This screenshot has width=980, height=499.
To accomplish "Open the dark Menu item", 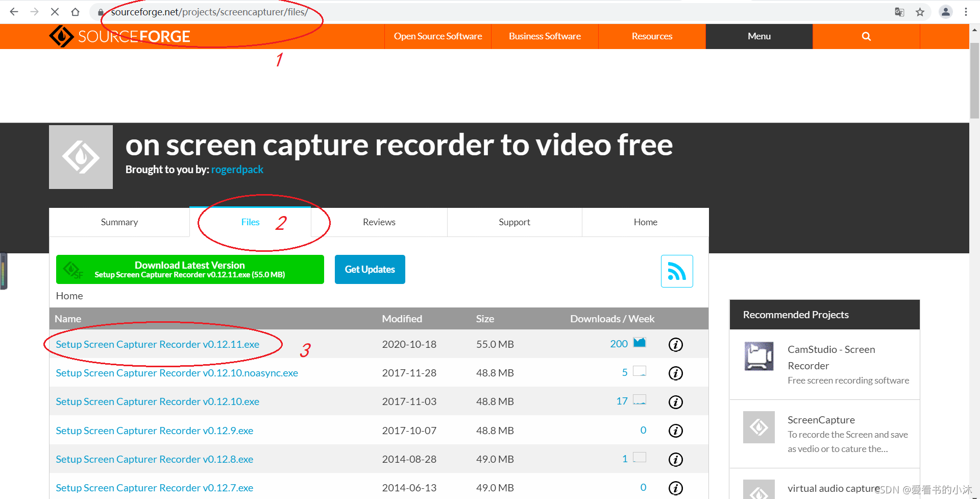I will [759, 36].
